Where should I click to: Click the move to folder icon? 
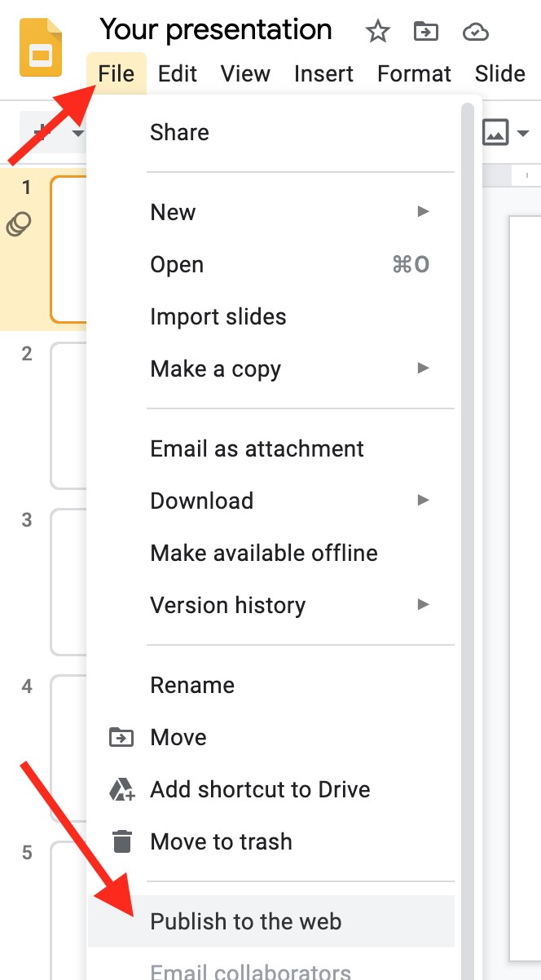click(x=425, y=32)
